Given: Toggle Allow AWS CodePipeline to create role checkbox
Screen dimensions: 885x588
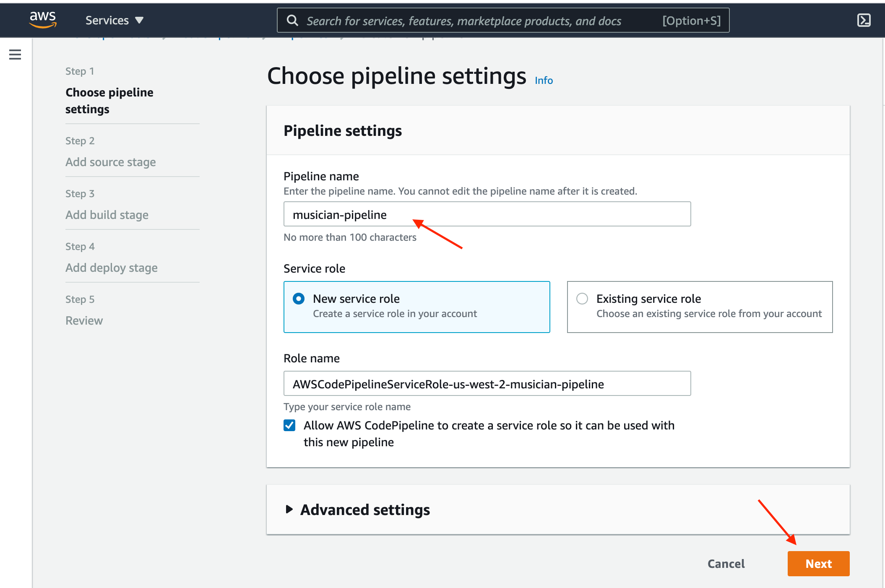Looking at the screenshot, I should (289, 425).
